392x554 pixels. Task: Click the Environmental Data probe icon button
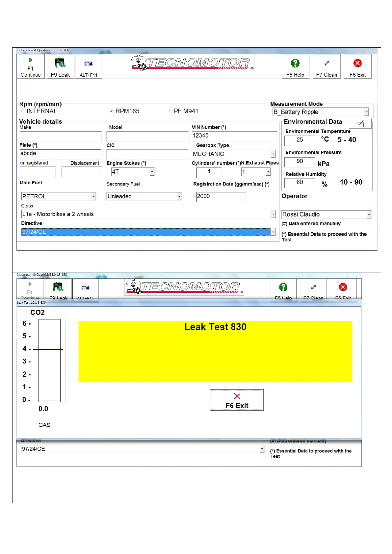[x=360, y=123]
